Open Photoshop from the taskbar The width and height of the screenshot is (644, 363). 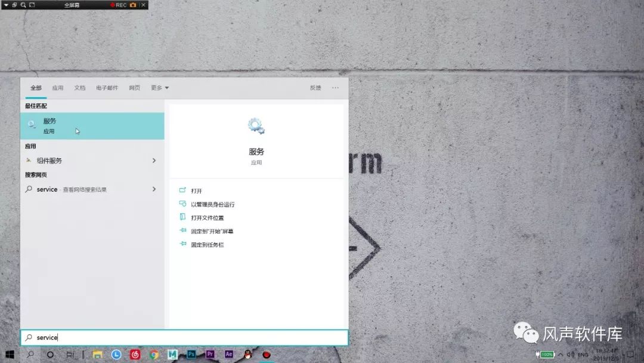(190, 354)
